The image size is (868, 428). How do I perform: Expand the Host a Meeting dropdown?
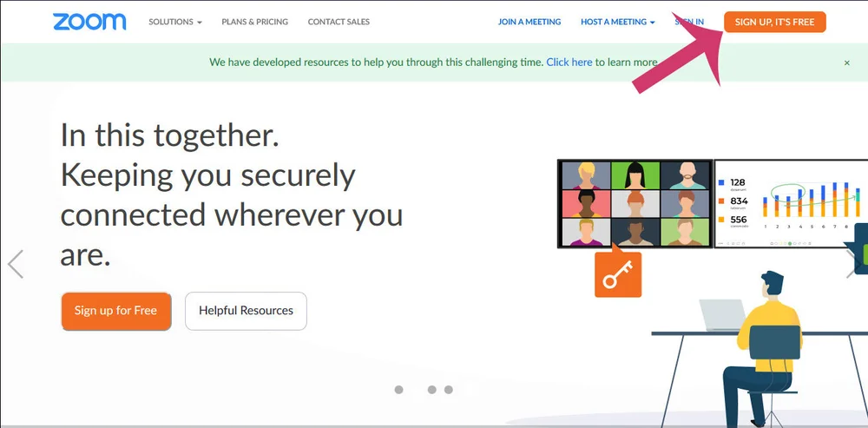(618, 22)
